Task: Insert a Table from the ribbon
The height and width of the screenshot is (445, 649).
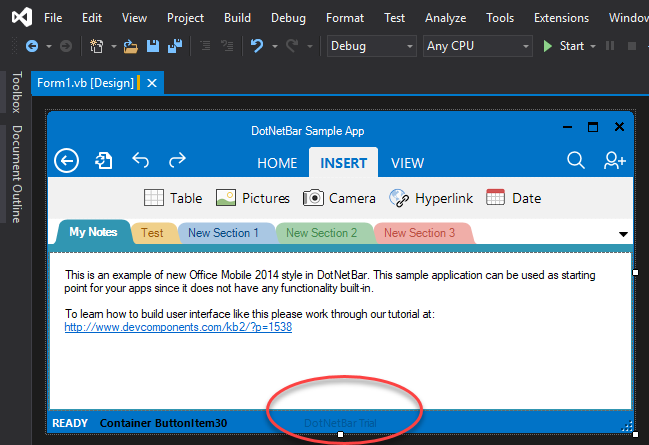Action: [173, 198]
